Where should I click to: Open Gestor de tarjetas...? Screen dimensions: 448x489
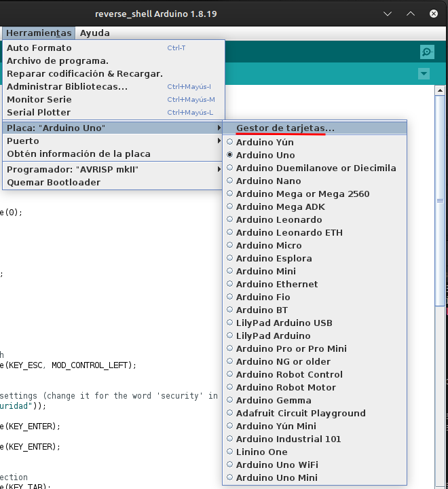(285, 128)
